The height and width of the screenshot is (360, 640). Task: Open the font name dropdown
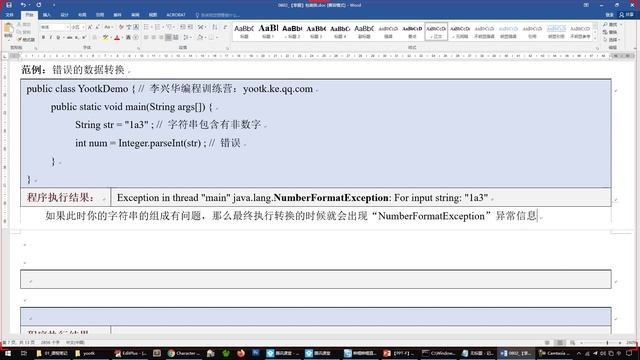tap(67, 27)
